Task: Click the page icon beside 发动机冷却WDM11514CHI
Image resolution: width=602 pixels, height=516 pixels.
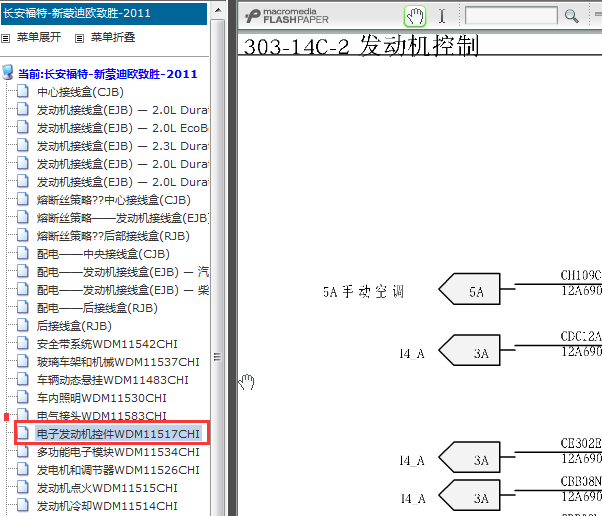Action: (x=23, y=506)
